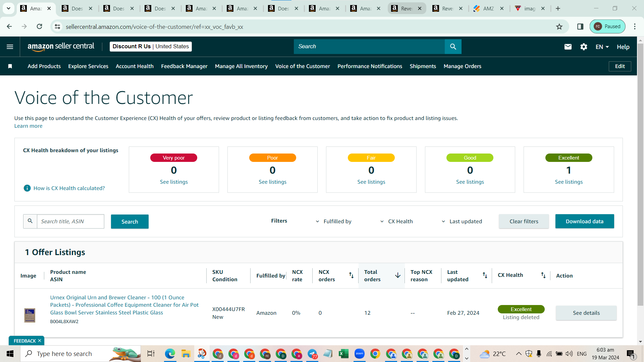
Task: Click Clear filters button
Action: pos(524,221)
